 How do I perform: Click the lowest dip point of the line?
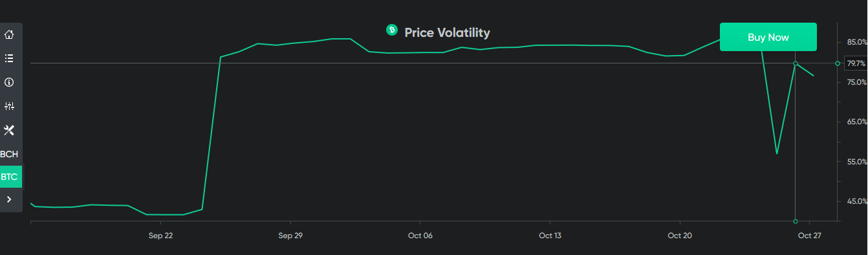click(x=777, y=153)
